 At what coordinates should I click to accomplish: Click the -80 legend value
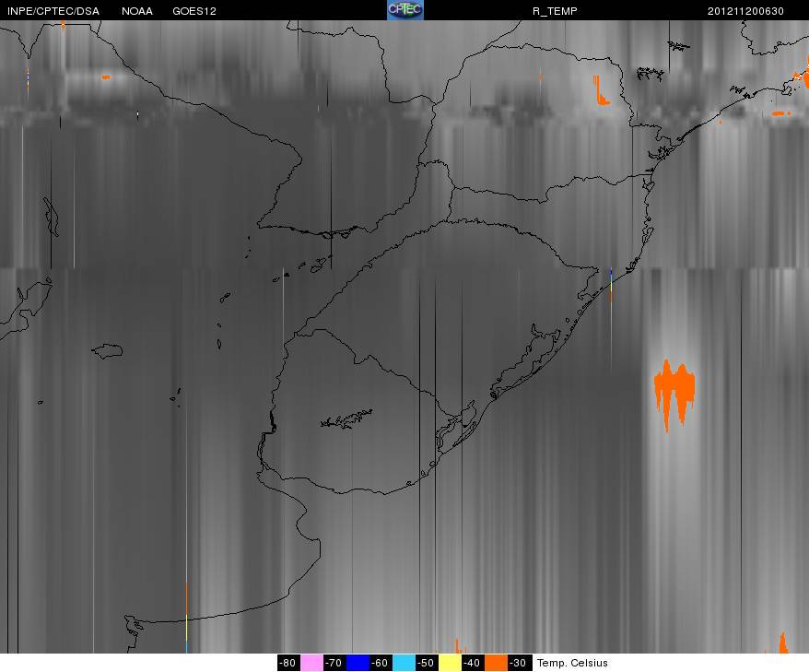click(x=288, y=663)
